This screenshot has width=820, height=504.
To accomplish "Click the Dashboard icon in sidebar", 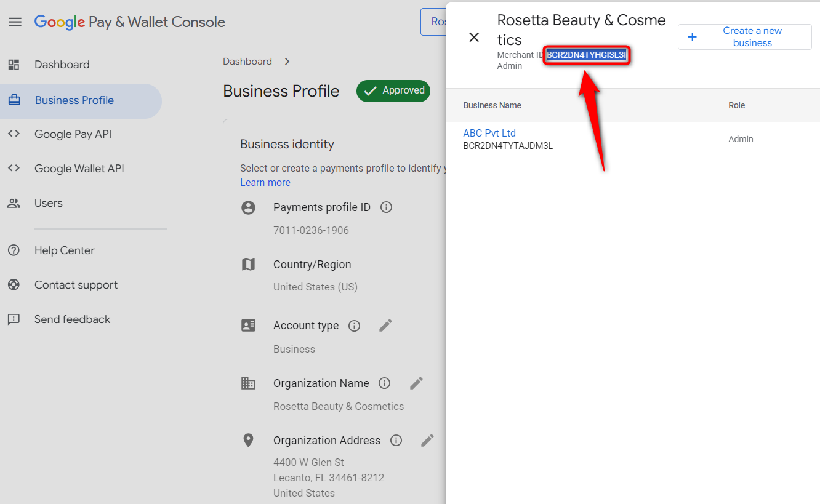I will pos(14,65).
